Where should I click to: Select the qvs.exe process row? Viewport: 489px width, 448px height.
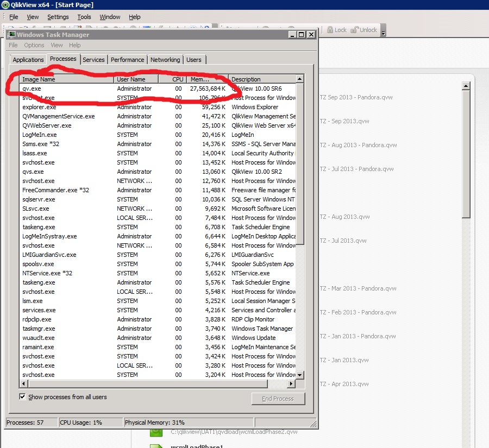tap(158, 172)
